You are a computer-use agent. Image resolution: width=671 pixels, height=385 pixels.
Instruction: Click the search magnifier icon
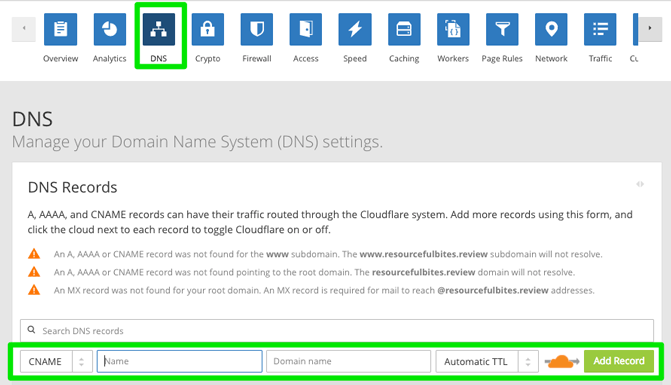pos(31,330)
